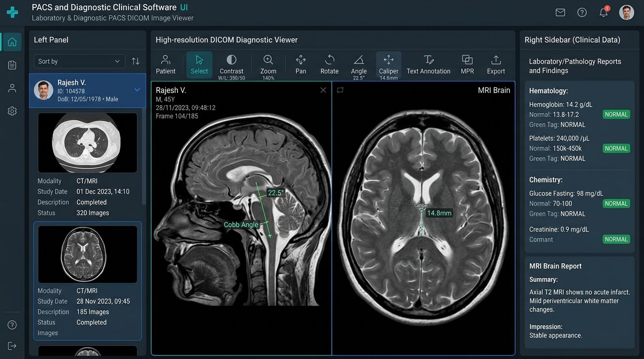Image resolution: width=644 pixels, height=359 pixels.
Task: Open the axial brain MRI thumbnail from 28 Nov
Action: click(x=88, y=254)
